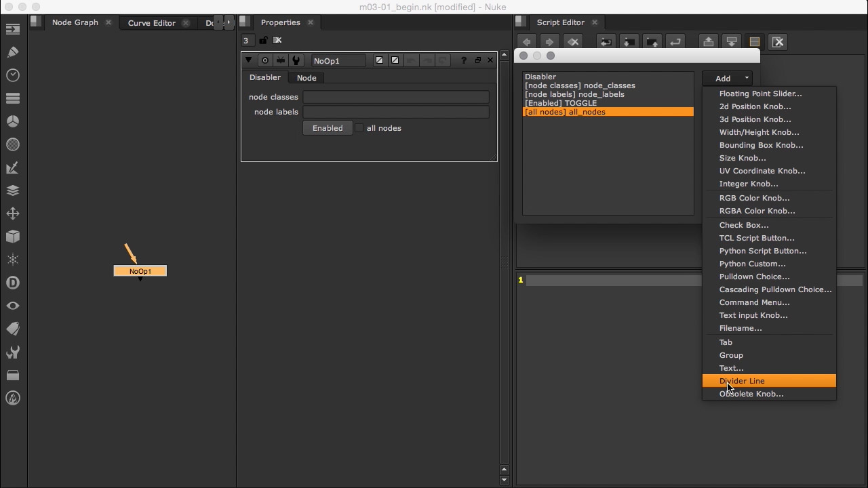Switch to the Node tab in NoOp1
The width and height of the screenshot is (868, 488).
click(307, 78)
